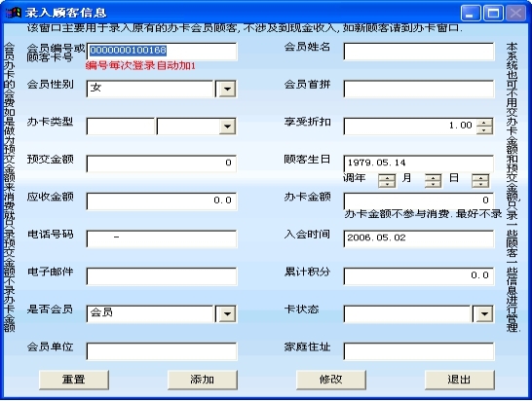Adjust year with the 调年 spinner

(x=387, y=181)
